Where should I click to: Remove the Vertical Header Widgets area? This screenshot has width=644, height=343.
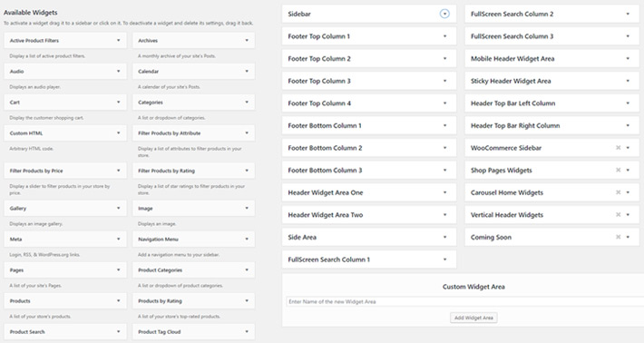(618, 214)
